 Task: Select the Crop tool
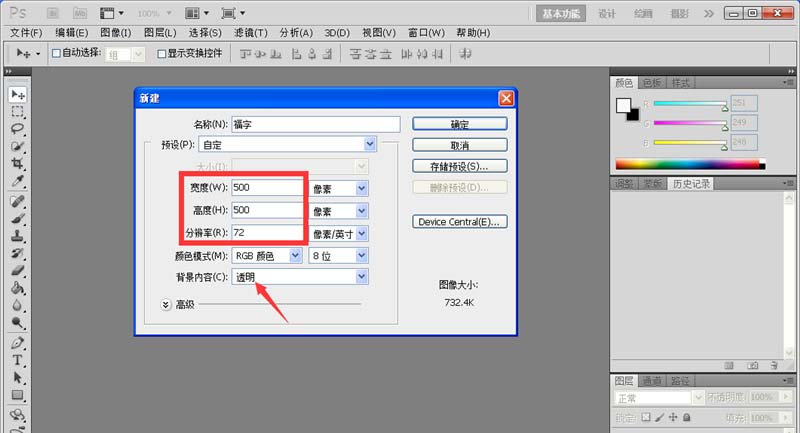pos(17,163)
